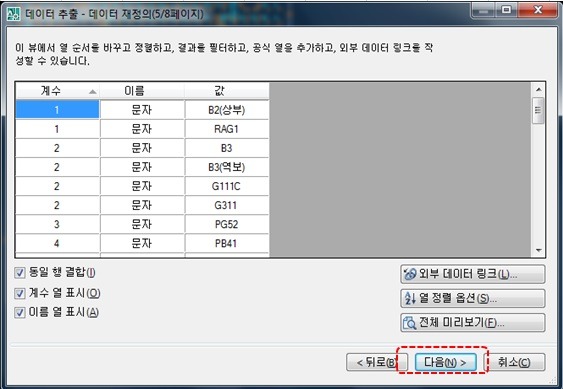The height and width of the screenshot is (389, 563).
Task: Click the 문자 name cell in B3(역보) row
Action: (x=142, y=167)
